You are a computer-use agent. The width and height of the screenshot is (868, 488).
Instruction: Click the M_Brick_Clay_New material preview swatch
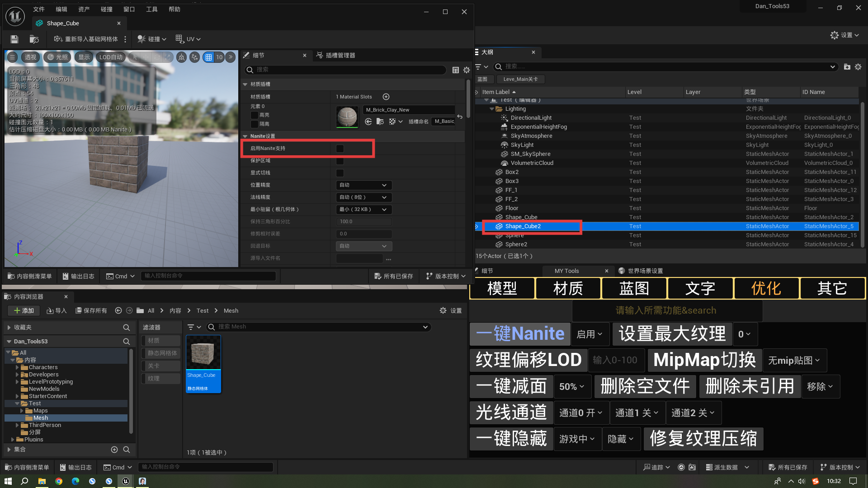(x=347, y=117)
